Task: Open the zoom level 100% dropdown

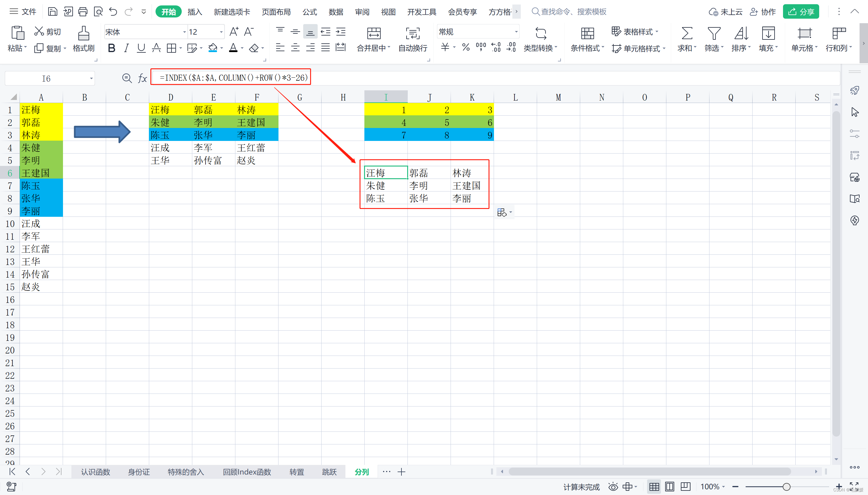Action: (712, 487)
